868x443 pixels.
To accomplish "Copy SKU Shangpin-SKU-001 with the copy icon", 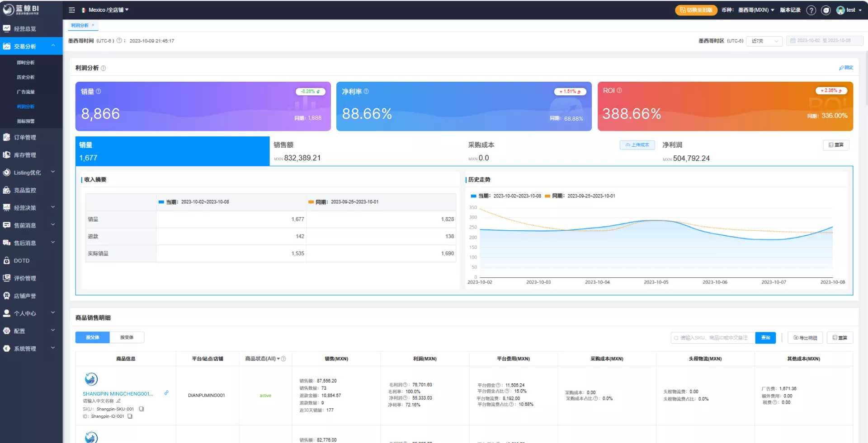I will click(142, 409).
